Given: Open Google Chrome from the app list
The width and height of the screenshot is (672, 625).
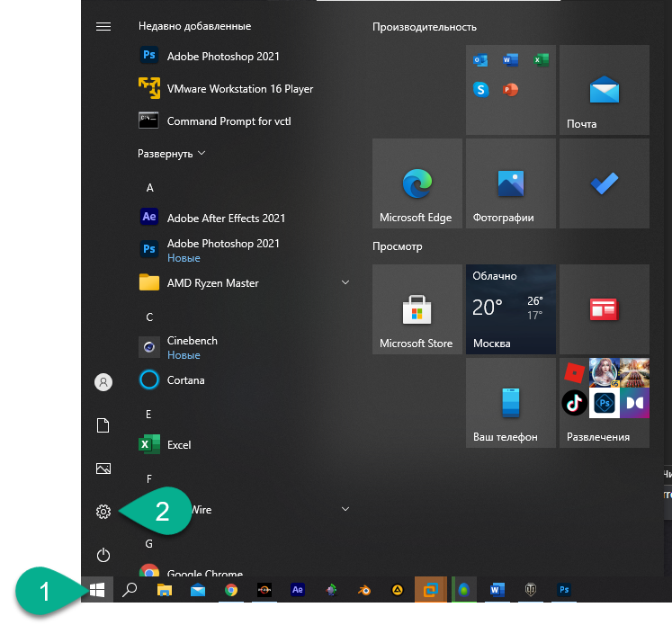Looking at the screenshot, I should [x=191, y=571].
